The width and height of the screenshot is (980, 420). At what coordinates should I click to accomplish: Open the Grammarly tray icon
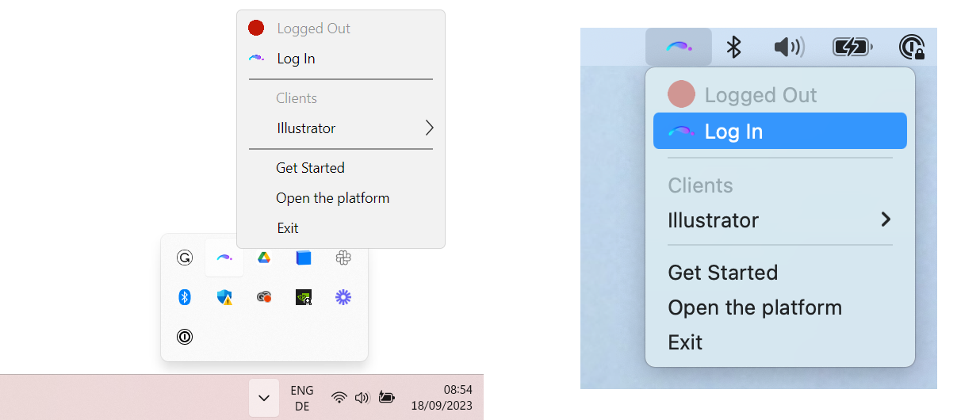[x=185, y=258]
